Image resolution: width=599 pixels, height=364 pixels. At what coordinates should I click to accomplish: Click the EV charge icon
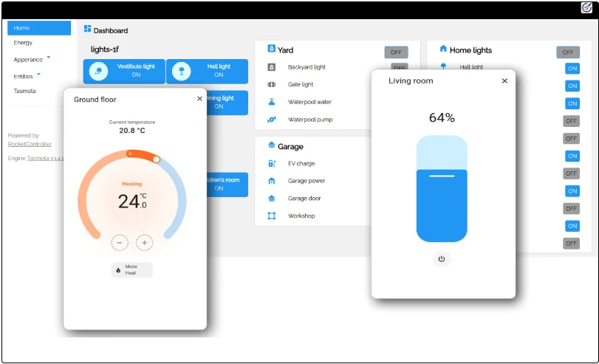point(271,163)
